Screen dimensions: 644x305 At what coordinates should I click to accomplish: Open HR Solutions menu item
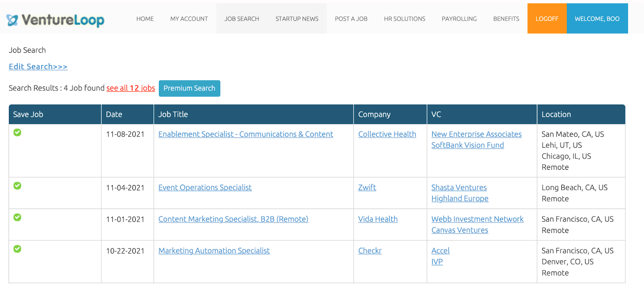click(405, 19)
